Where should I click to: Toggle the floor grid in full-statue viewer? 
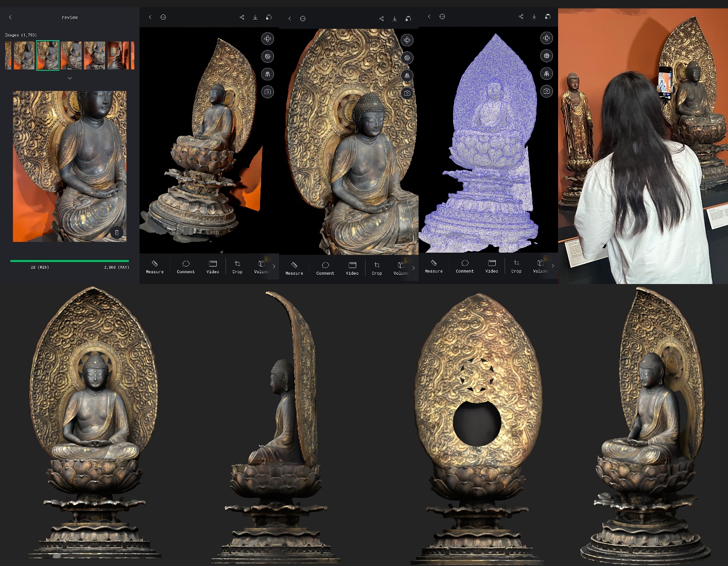tap(267, 74)
